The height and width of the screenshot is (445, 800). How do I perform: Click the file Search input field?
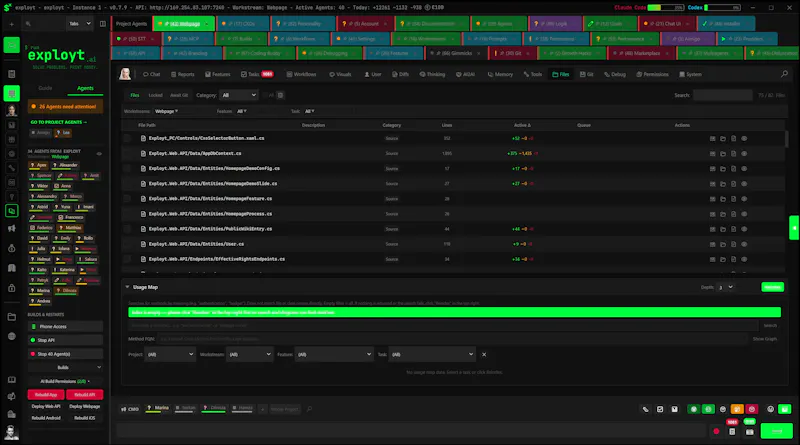click(x=722, y=95)
